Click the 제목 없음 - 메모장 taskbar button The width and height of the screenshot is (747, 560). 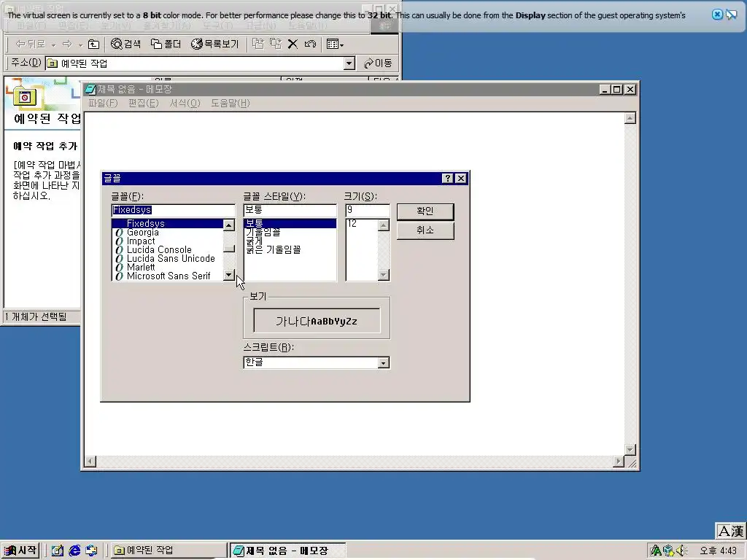point(287,551)
